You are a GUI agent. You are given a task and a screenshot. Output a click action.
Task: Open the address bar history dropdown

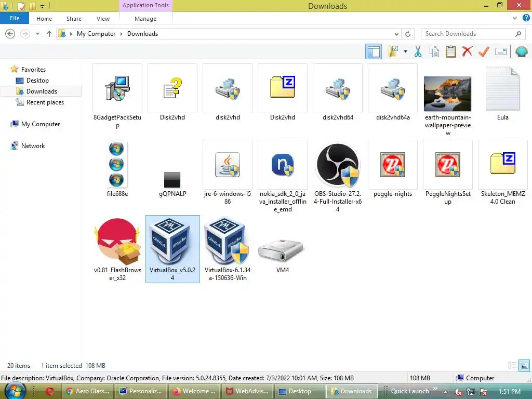[x=396, y=34]
